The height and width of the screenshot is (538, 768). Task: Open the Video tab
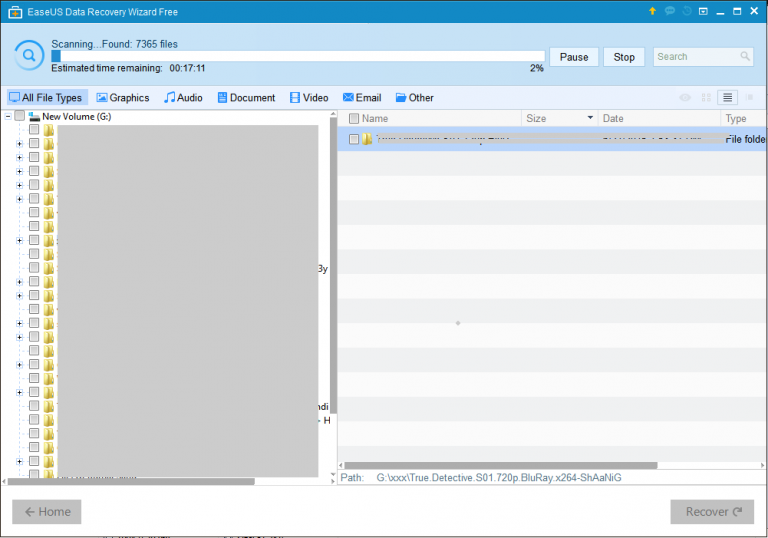click(x=309, y=98)
